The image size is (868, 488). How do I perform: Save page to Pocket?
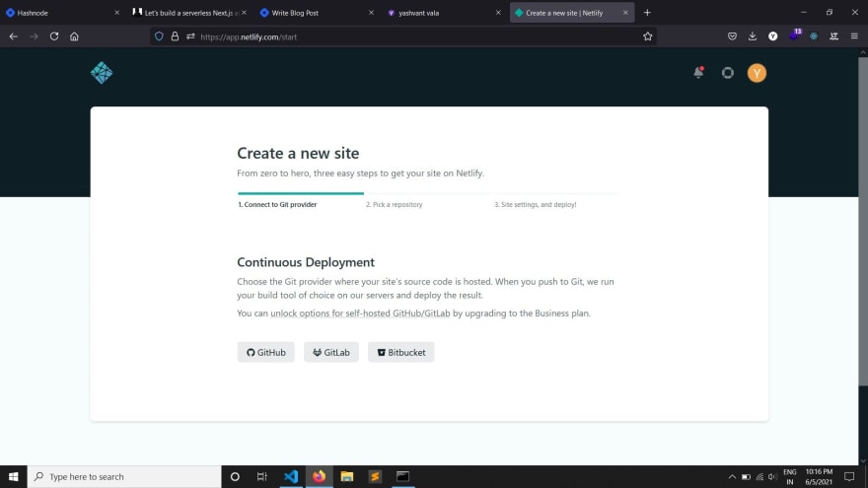732,36
